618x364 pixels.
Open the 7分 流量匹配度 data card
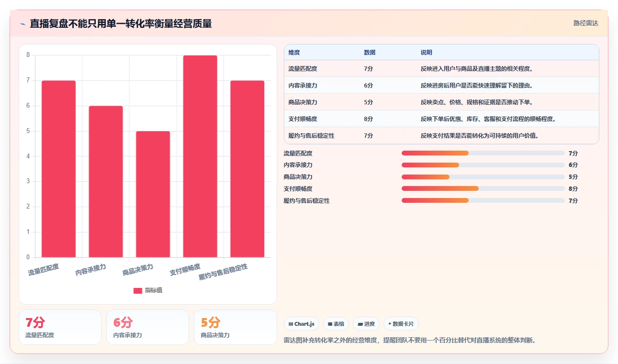click(x=60, y=327)
